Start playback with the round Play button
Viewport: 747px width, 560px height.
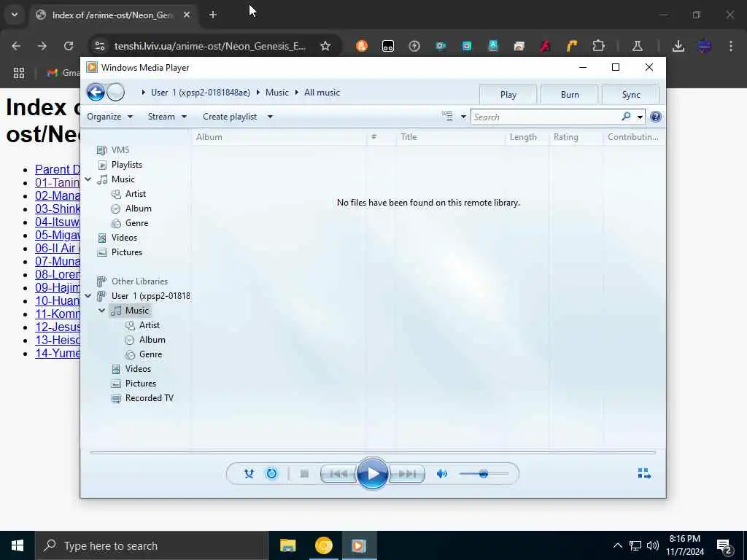coord(373,473)
